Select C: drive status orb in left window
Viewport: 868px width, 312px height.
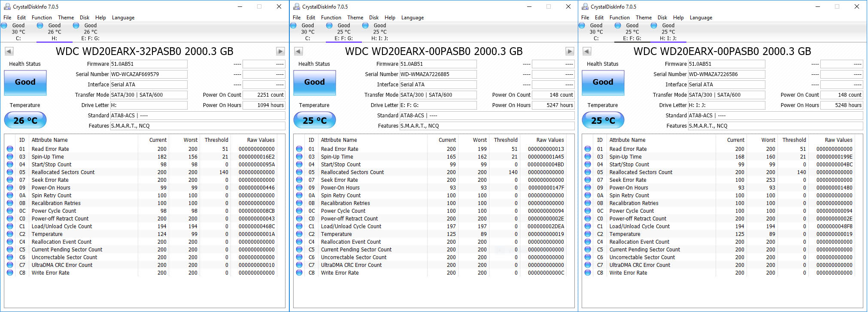point(4,25)
